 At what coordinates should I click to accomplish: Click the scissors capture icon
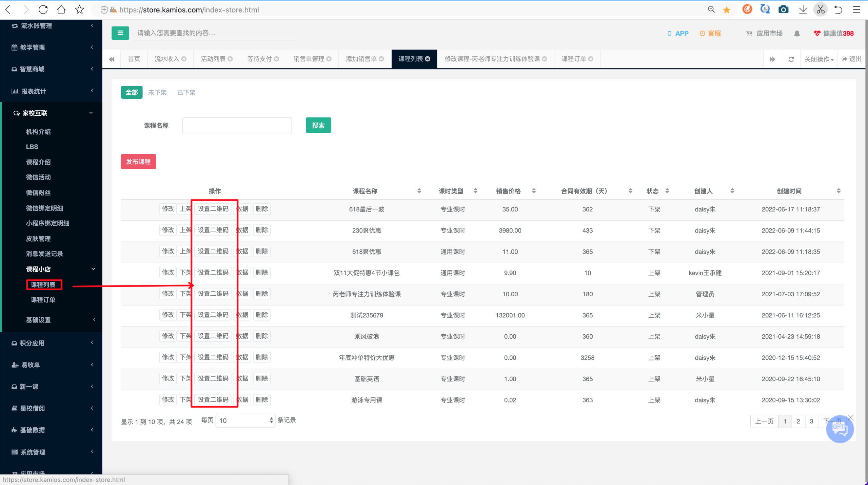820,10
